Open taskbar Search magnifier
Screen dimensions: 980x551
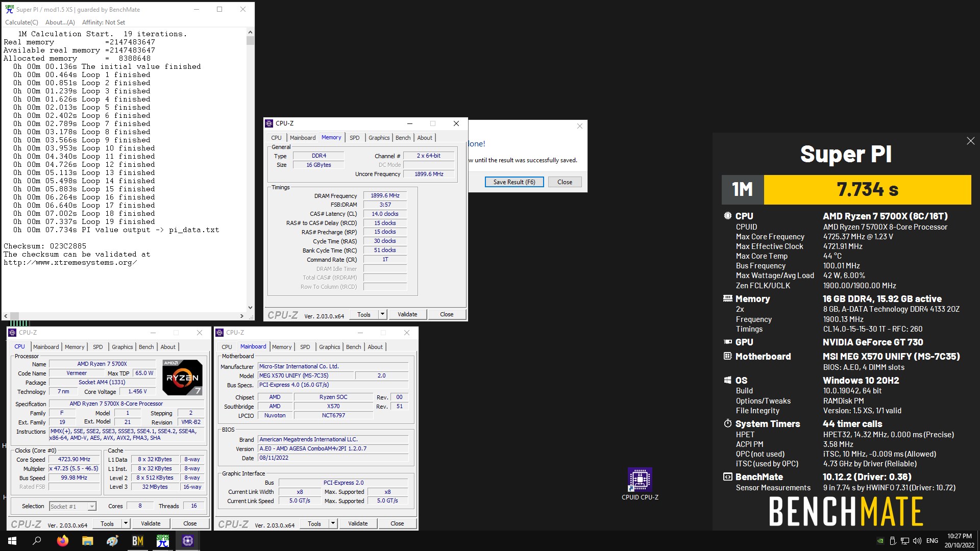pyautogui.click(x=37, y=541)
